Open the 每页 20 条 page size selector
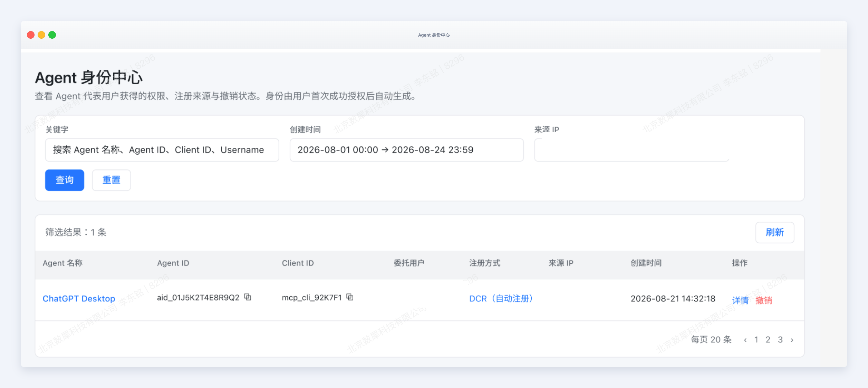This screenshot has width=868, height=388. 711,340
